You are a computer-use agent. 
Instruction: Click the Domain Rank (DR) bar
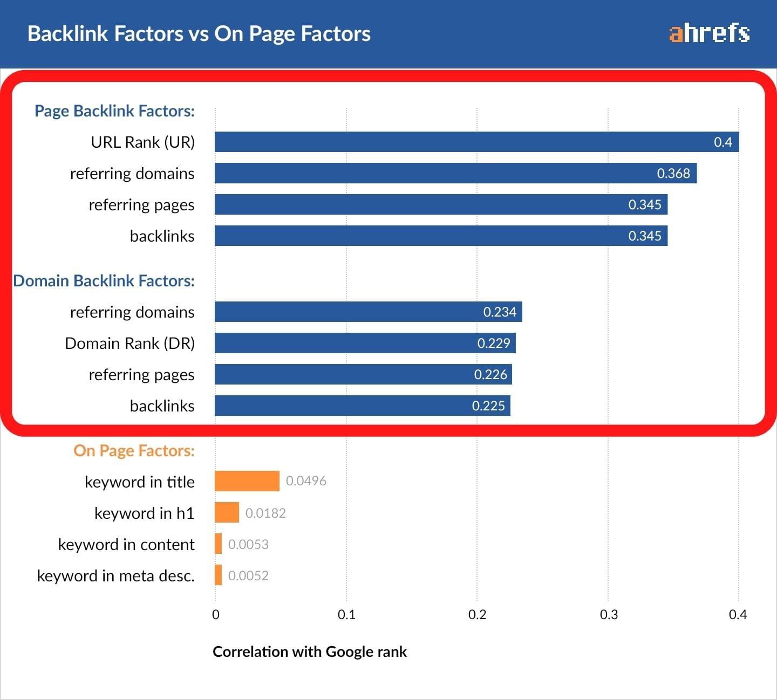click(365, 343)
